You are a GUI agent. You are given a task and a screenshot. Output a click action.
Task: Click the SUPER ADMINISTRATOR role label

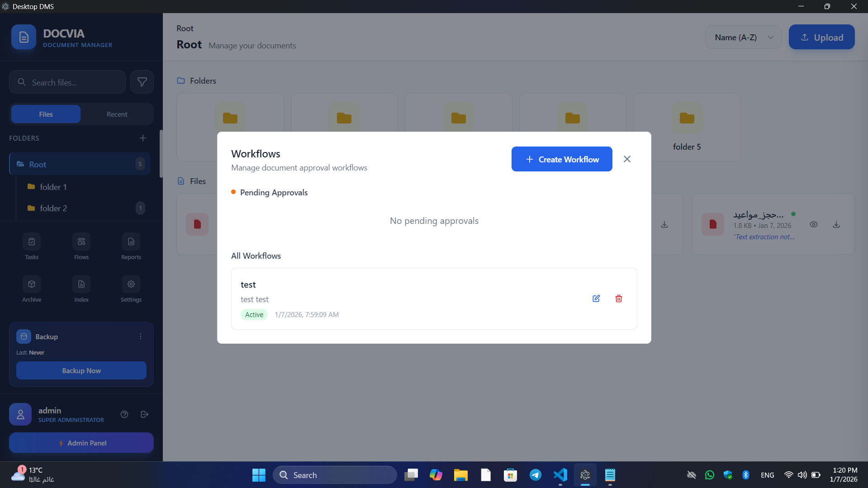[x=71, y=420]
